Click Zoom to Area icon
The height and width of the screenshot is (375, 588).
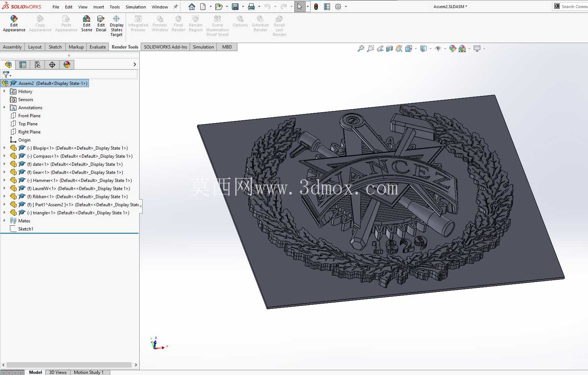click(370, 49)
